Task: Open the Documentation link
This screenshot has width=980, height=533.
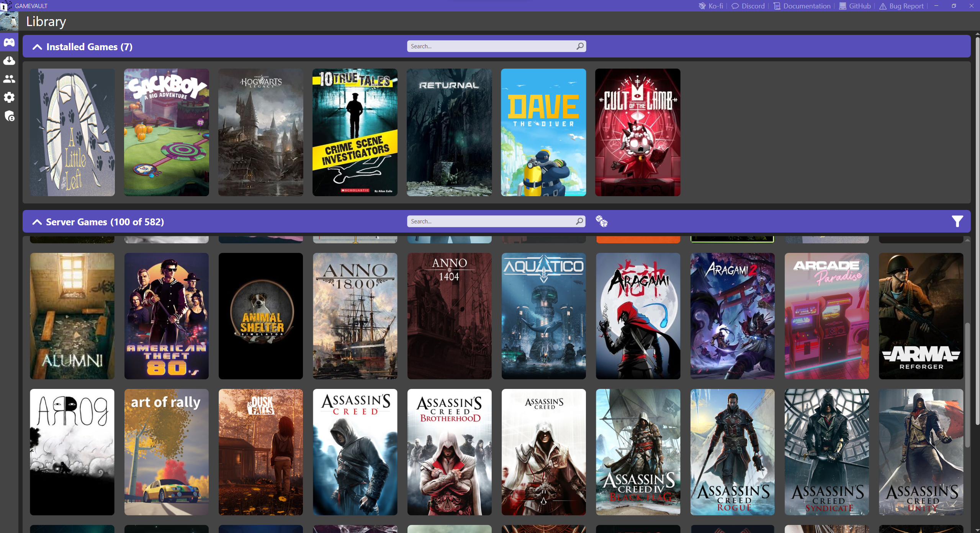Action: [x=802, y=6]
